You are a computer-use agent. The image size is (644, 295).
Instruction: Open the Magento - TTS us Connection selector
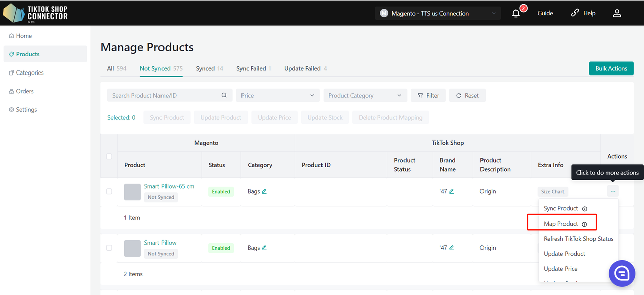click(437, 14)
